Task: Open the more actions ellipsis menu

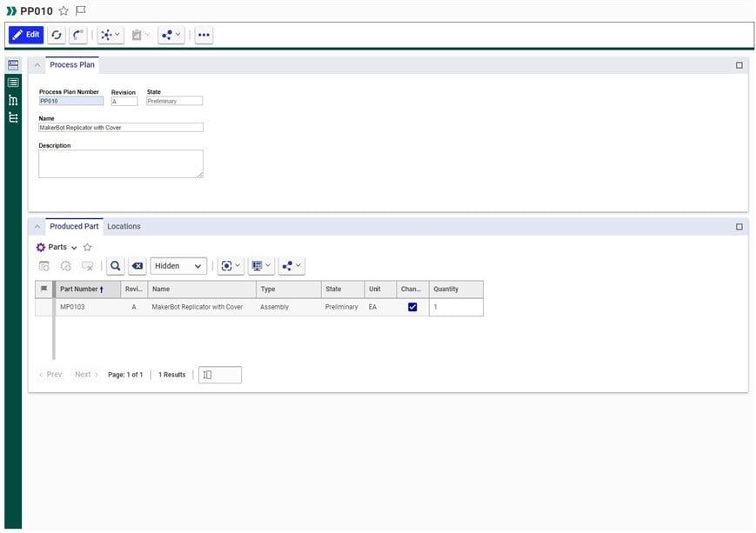Action: [x=204, y=35]
